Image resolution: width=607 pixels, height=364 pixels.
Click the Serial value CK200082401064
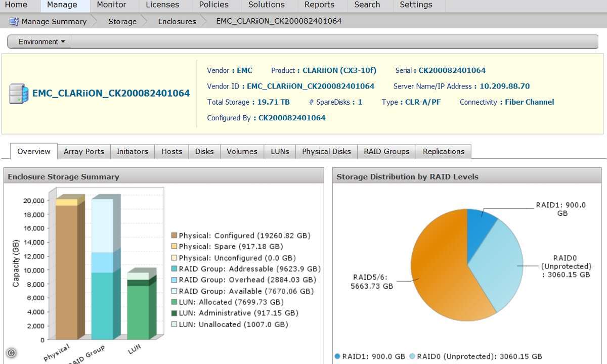pyautogui.click(x=452, y=71)
